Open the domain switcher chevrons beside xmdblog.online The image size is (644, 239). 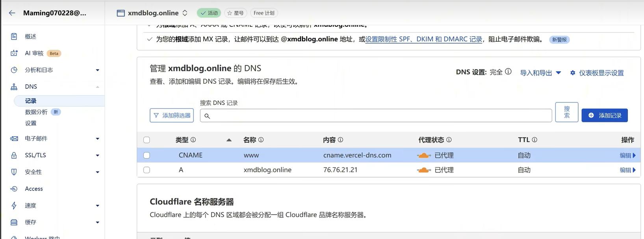coord(185,13)
